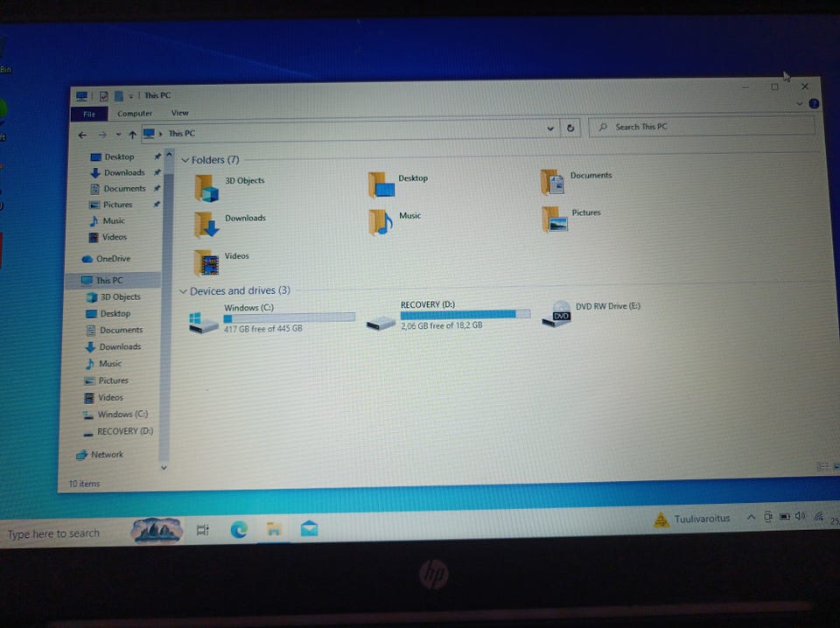Click the refresh button beside address bar
The image size is (840, 628).
coord(570,128)
